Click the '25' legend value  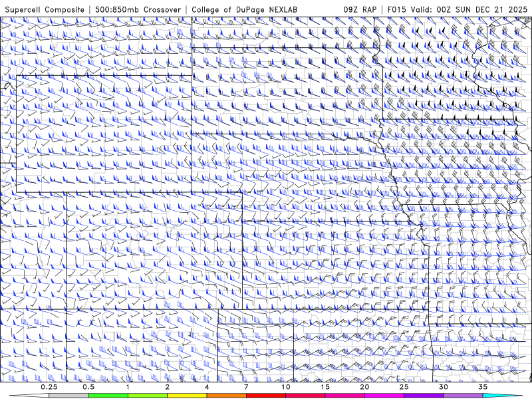coord(404,387)
